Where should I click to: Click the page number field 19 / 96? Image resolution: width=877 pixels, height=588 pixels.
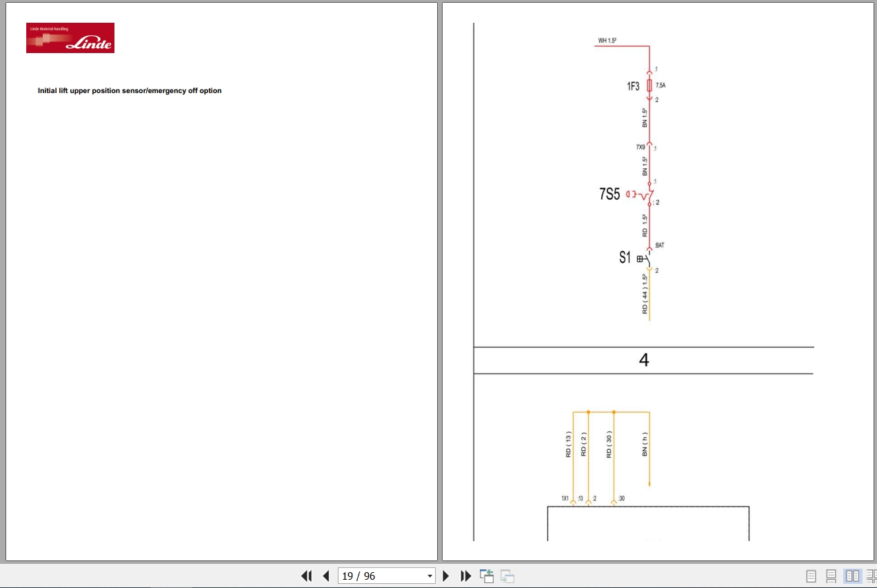(381, 576)
